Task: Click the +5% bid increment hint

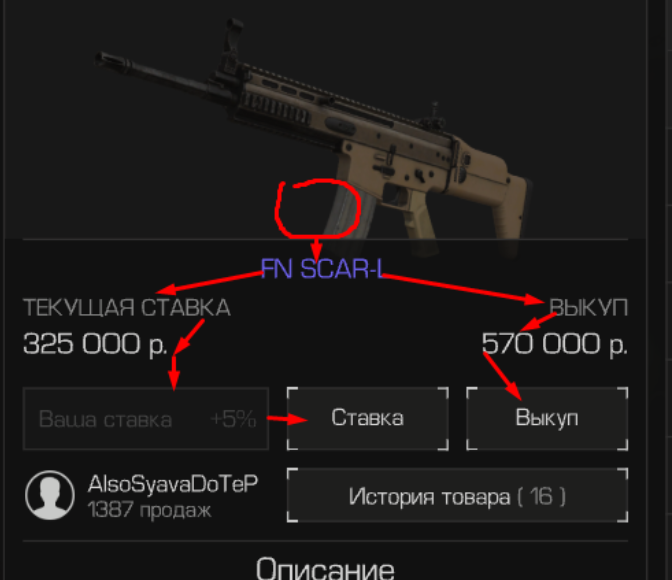Action: [x=234, y=419]
